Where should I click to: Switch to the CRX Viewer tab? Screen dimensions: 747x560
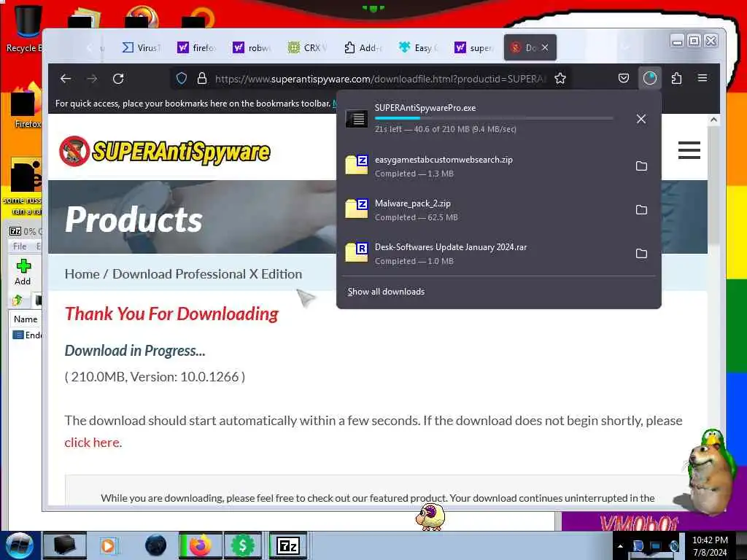tap(307, 47)
